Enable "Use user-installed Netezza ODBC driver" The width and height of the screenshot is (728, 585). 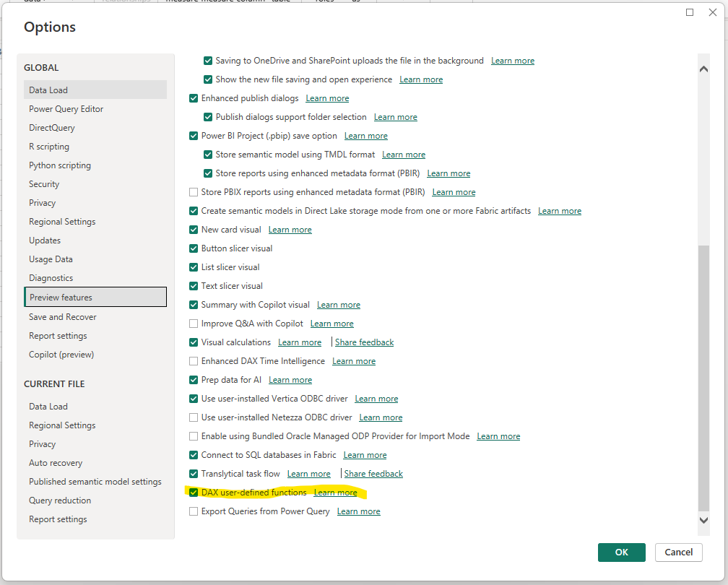194,417
